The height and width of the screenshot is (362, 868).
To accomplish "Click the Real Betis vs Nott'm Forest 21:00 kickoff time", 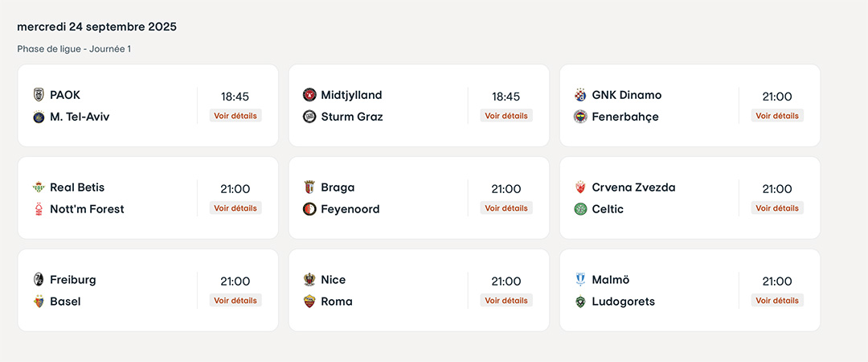I will coord(235,189).
